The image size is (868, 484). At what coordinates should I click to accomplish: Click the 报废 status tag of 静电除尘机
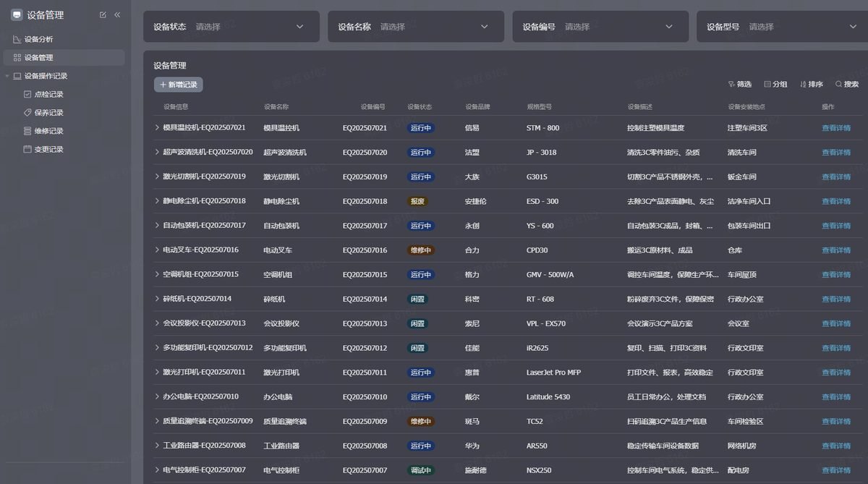coord(417,201)
